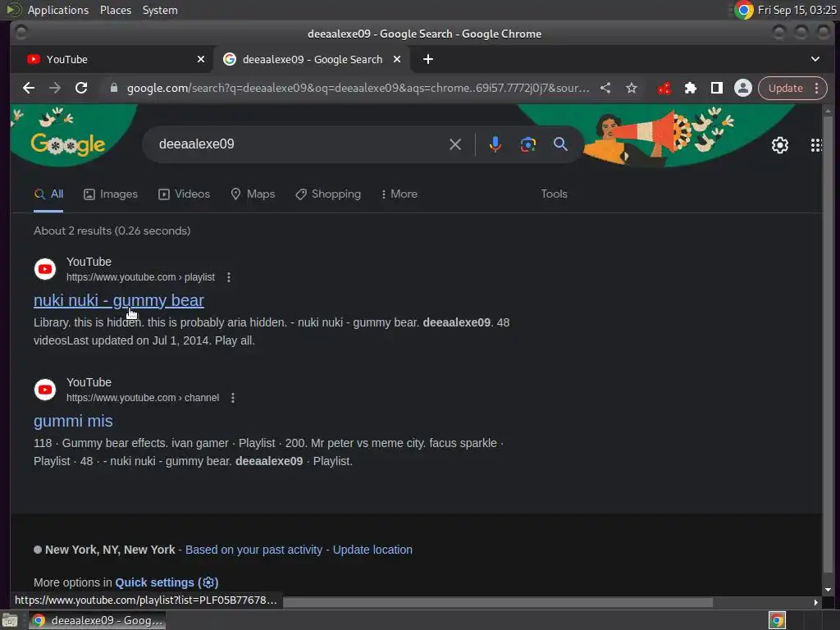Image resolution: width=840 pixels, height=630 pixels.
Task: Click the browser forward arrow
Action: [55, 88]
